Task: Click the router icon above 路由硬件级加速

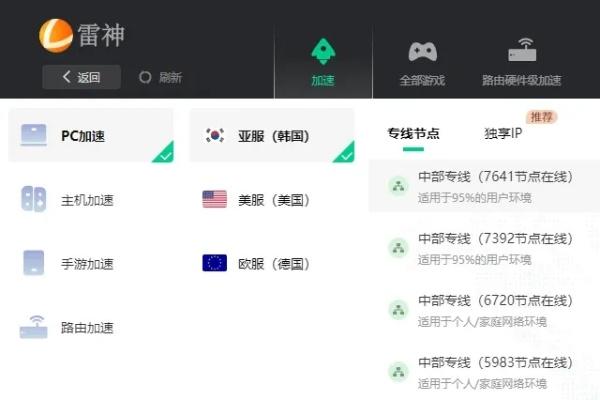Action: (522, 50)
